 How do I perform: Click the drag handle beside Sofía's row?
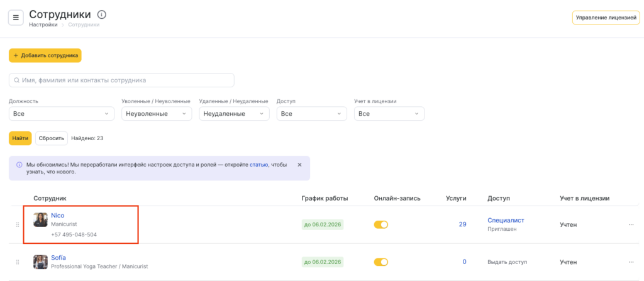click(x=16, y=262)
